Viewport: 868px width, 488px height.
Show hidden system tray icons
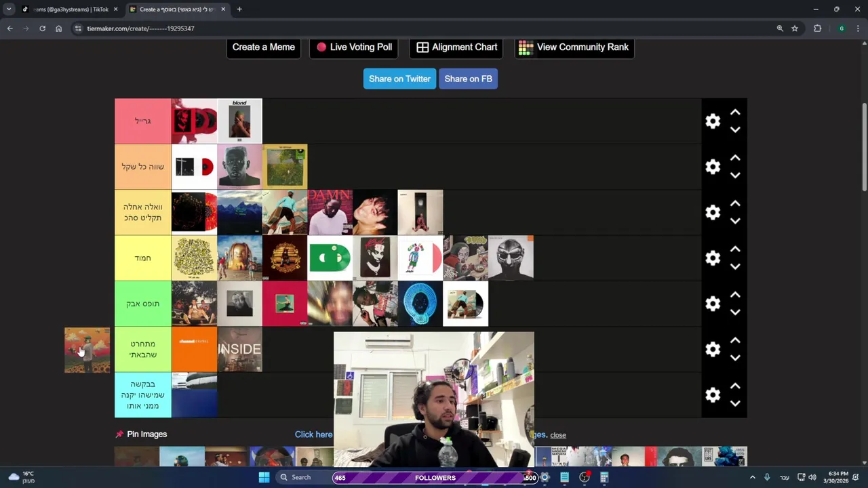(753, 477)
